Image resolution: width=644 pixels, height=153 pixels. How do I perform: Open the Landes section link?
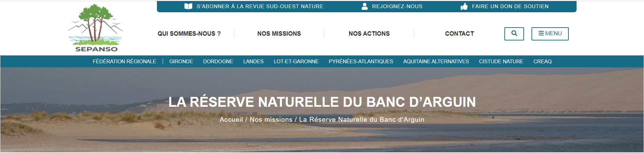tap(253, 62)
